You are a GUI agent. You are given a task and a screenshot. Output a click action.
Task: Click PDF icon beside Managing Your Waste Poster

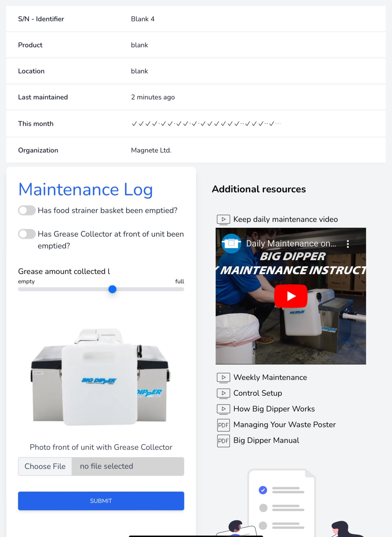click(223, 425)
